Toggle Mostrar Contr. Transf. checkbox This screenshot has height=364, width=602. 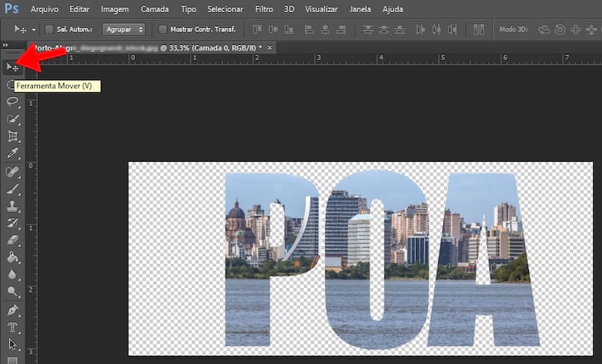[163, 30]
